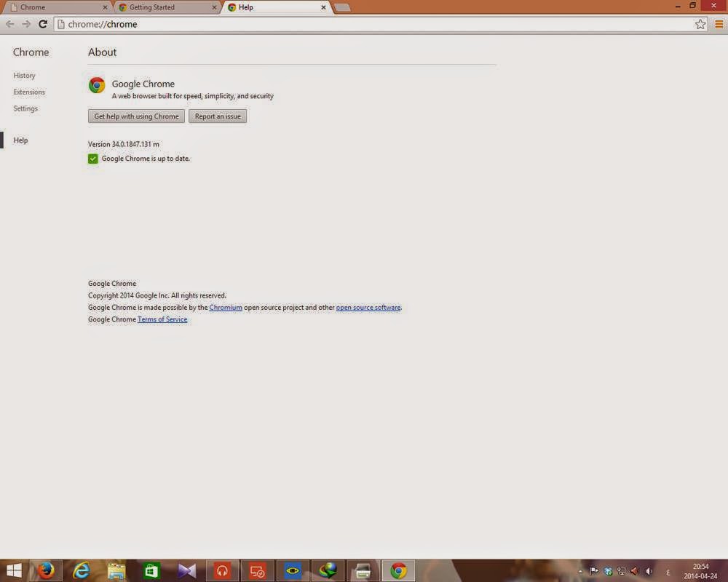Open the green globe download manager icon
The width and height of the screenshot is (728, 582).
tap(328, 570)
